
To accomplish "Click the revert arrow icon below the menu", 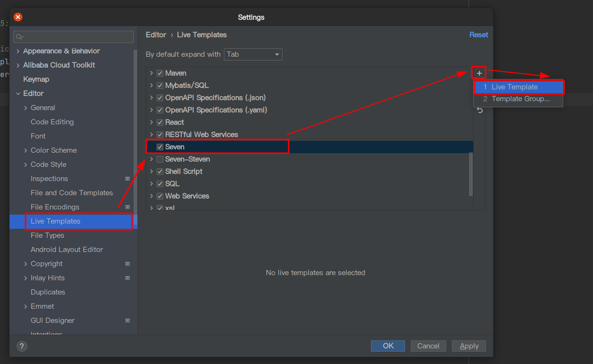I will pos(479,110).
